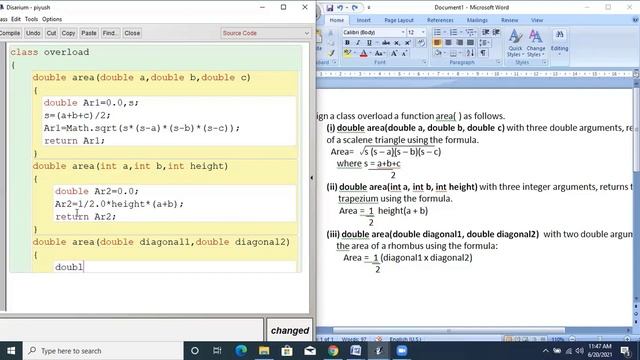
Task: Click the Multilevel List icon in Word
Action: (x=470, y=32)
